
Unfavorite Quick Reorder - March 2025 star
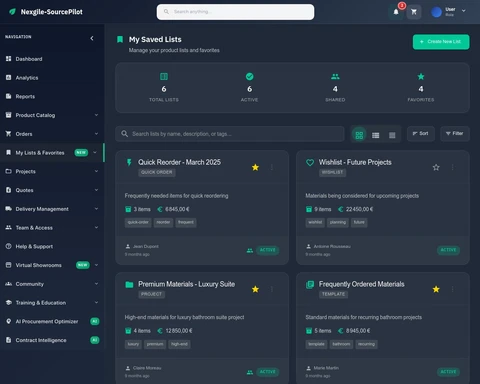pos(255,167)
